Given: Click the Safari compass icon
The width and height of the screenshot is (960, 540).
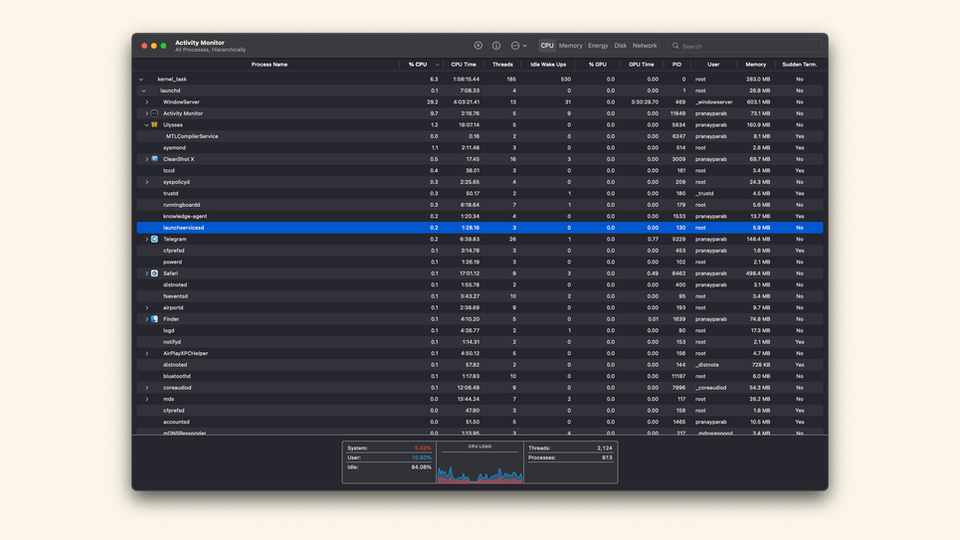Looking at the screenshot, I should point(155,273).
